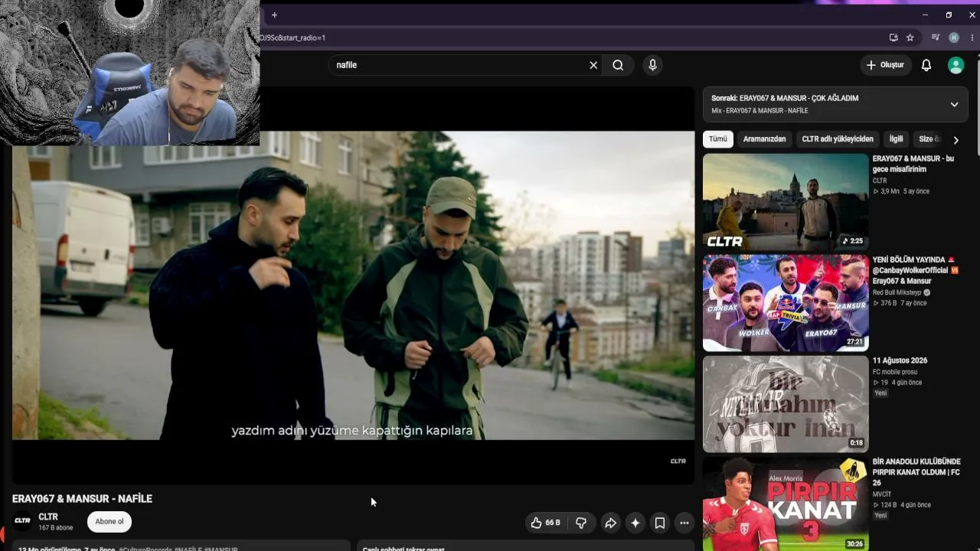Open a new browser tab
This screenshot has width=980, height=551.
tap(274, 15)
